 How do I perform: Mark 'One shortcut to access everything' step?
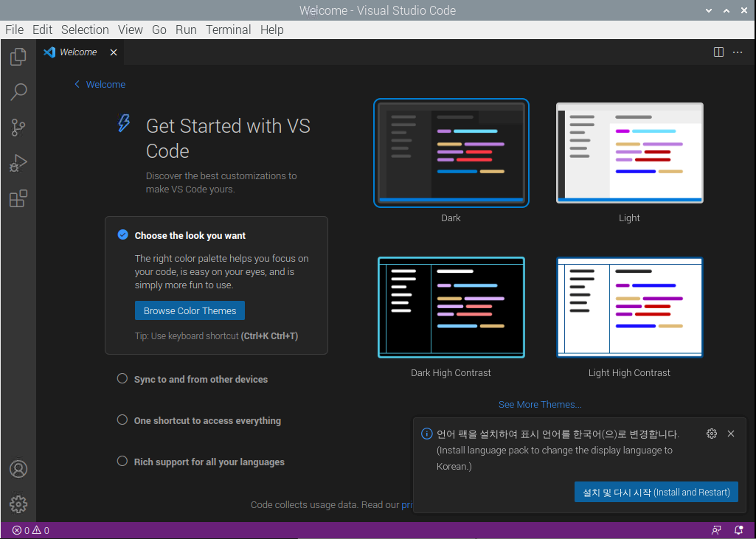point(122,420)
